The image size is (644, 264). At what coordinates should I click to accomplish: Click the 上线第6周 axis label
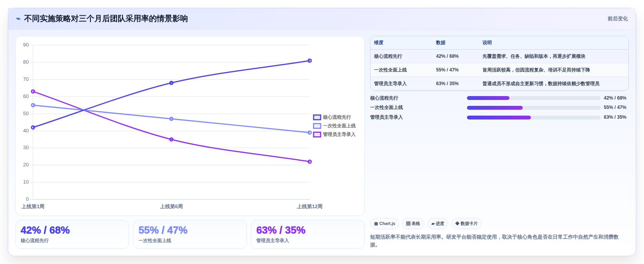coord(171,207)
